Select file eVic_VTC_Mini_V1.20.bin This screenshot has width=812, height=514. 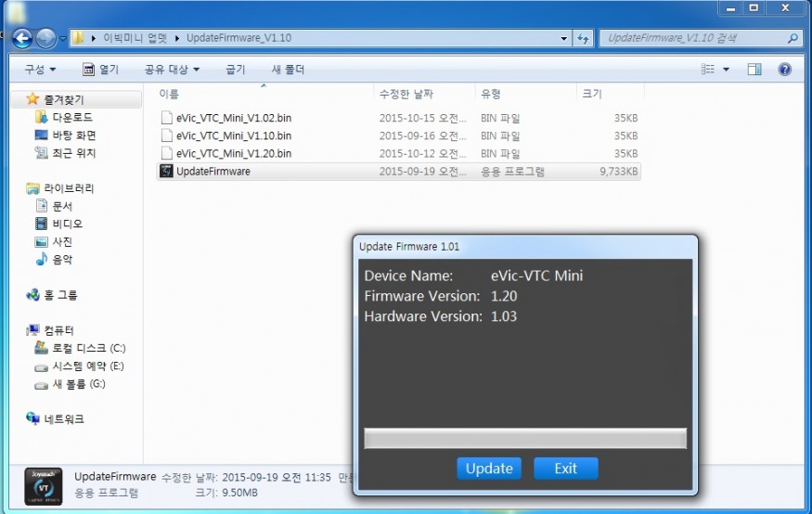point(234,153)
